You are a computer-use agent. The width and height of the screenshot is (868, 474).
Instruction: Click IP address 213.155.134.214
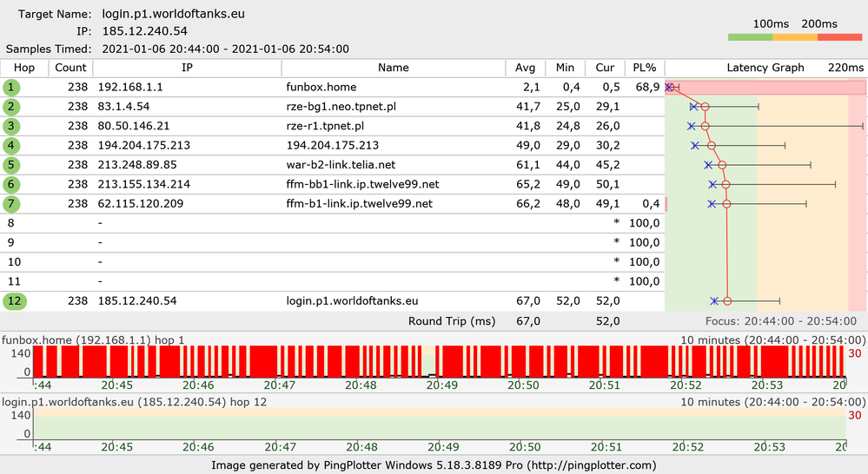click(144, 184)
